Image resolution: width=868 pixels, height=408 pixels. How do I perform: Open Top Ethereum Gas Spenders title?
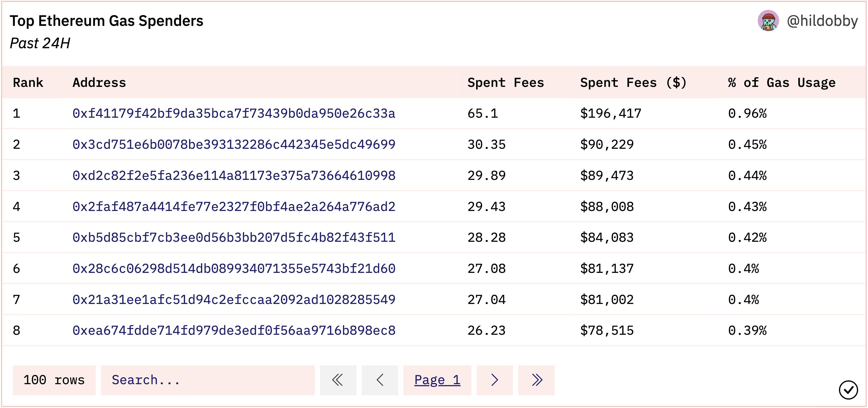pos(107,21)
